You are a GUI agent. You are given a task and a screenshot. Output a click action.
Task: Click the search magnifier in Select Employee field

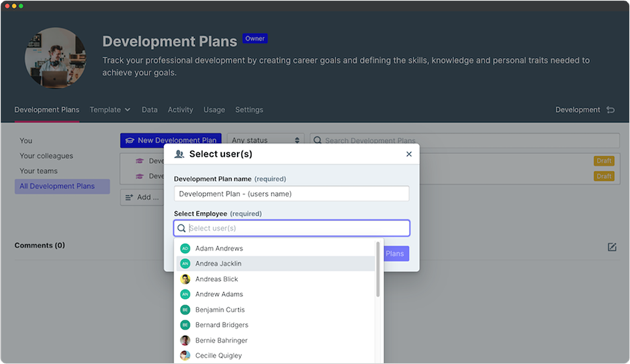click(181, 228)
